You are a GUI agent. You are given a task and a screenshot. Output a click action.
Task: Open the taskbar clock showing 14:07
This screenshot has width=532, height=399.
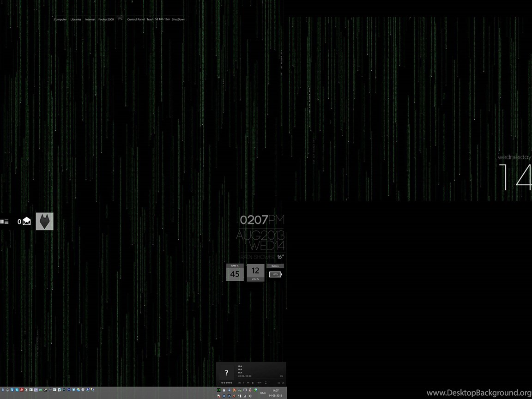pyautogui.click(x=276, y=391)
